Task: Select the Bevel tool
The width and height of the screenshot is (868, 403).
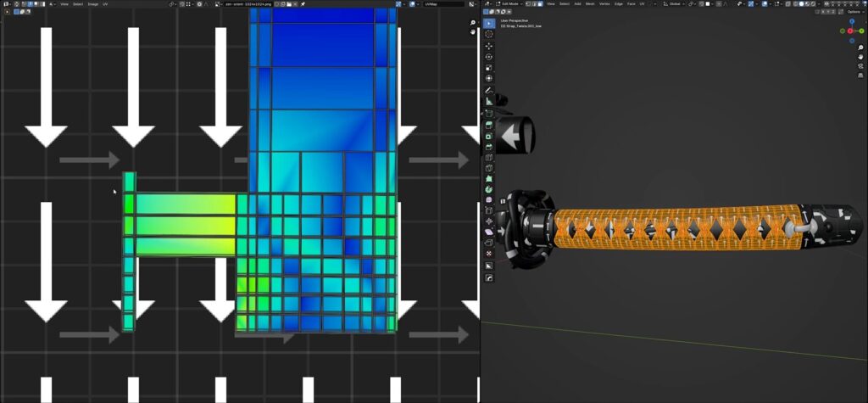Action: (489, 146)
